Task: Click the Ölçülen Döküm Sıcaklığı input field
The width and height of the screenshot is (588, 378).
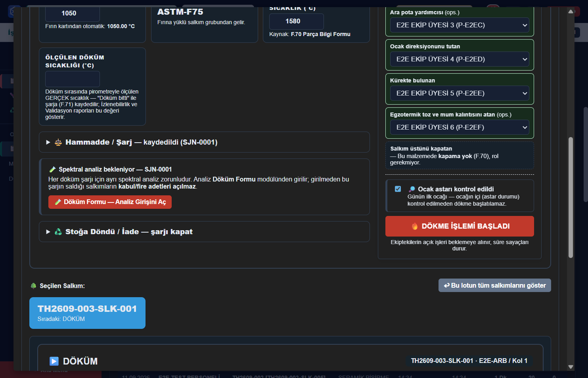Action: tap(73, 79)
